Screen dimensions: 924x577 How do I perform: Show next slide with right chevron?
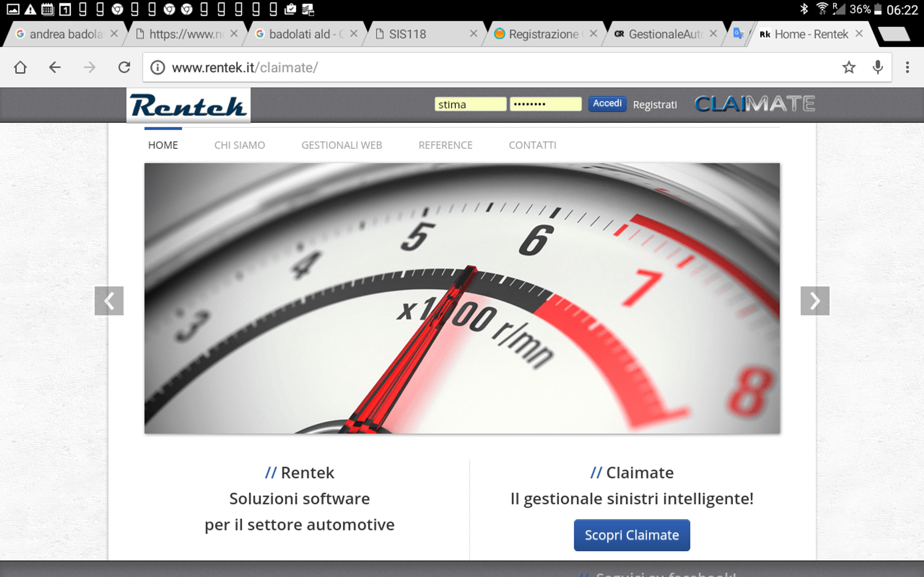pos(815,301)
